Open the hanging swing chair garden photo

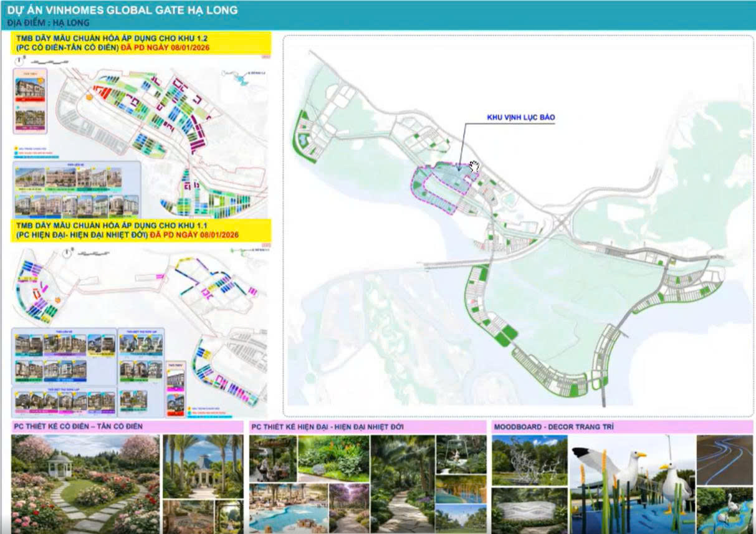click(x=461, y=454)
